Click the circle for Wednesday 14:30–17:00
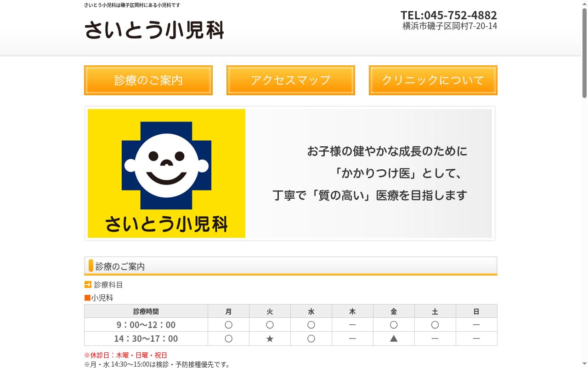 click(x=311, y=339)
